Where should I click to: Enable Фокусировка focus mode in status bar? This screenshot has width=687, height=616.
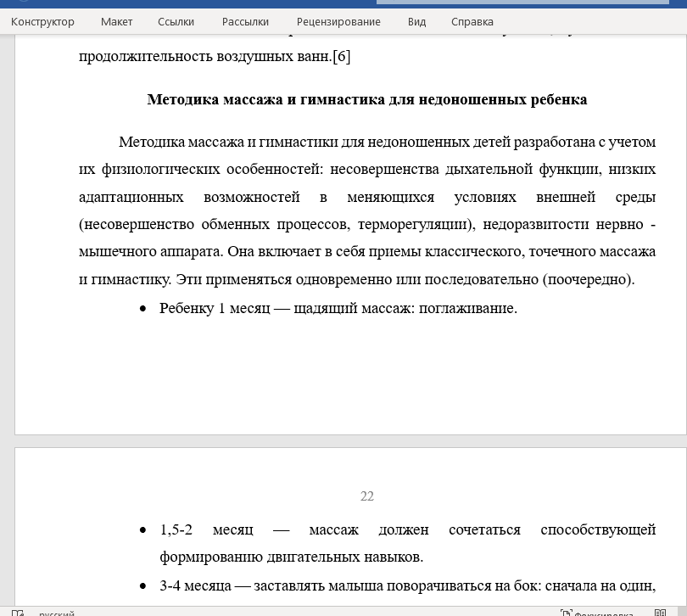click(596, 612)
